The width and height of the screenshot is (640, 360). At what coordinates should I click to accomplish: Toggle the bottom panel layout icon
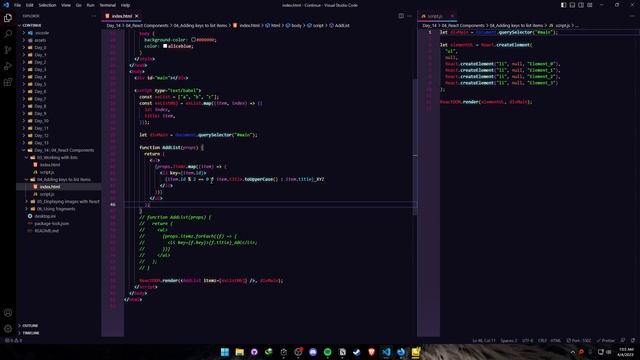[x=572, y=5]
